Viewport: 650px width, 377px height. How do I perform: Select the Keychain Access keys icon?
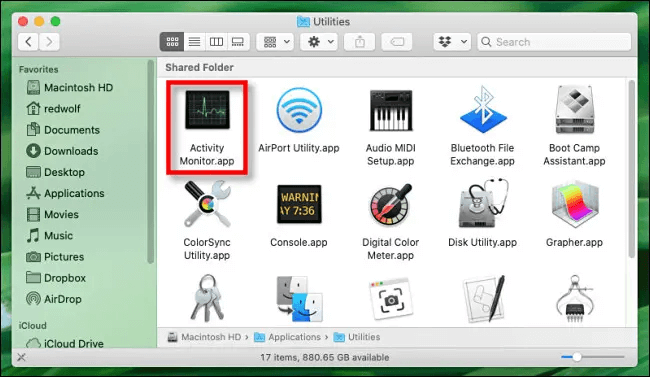point(207,298)
